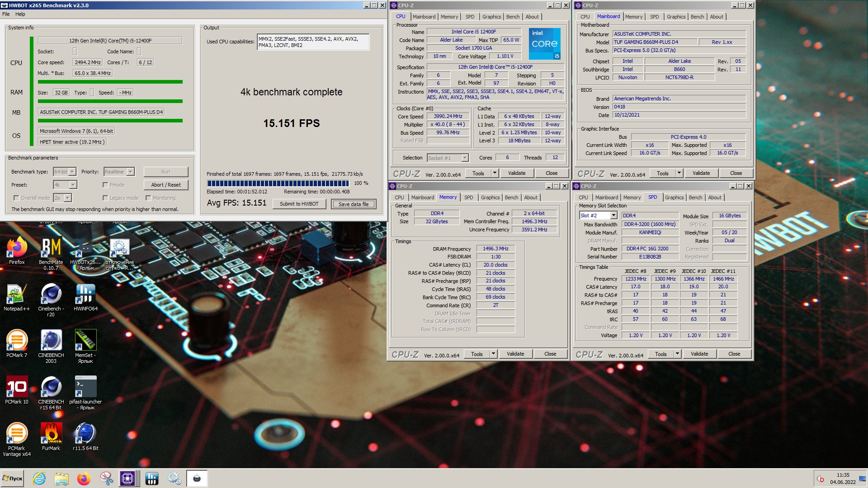Toggle the Pmode checkbox

pyautogui.click(x=105, y=185)
